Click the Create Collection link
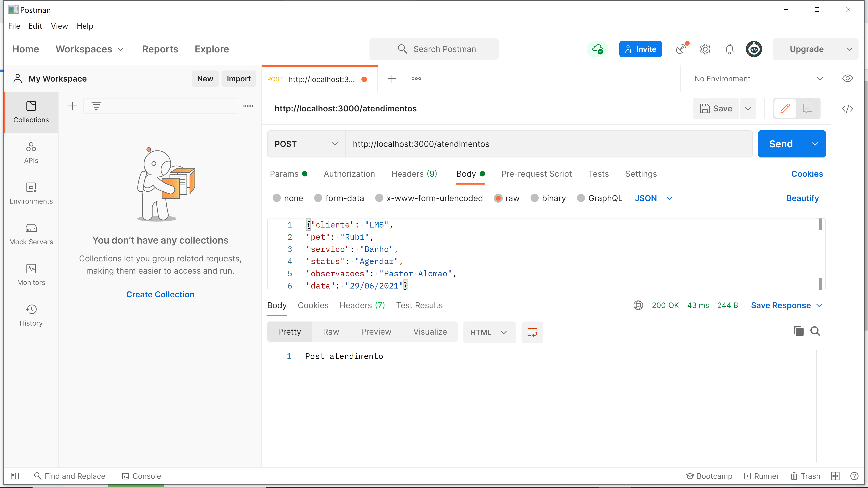868x488 pixels. (x=160, y=295)
